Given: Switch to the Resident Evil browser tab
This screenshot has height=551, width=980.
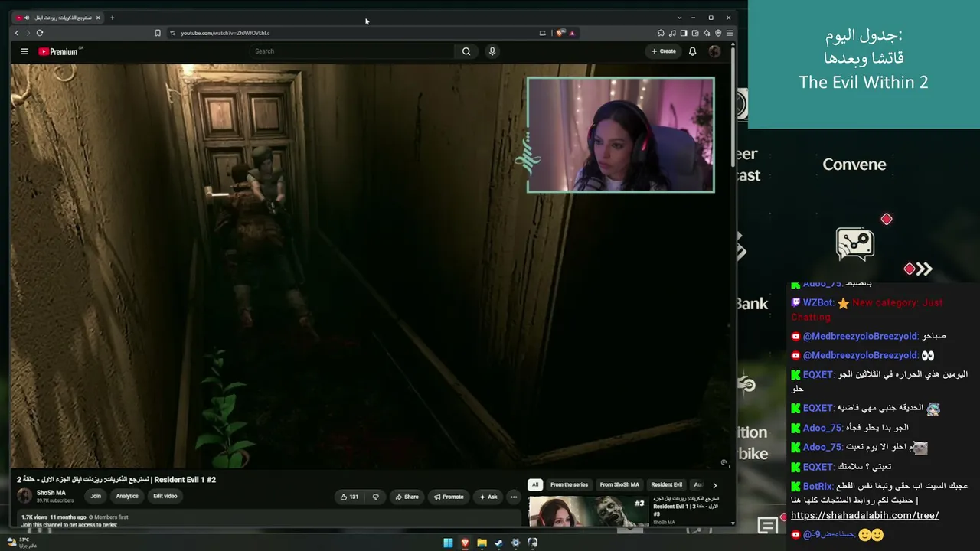Looking at the screenshot, I should click(x=59, y=18).
